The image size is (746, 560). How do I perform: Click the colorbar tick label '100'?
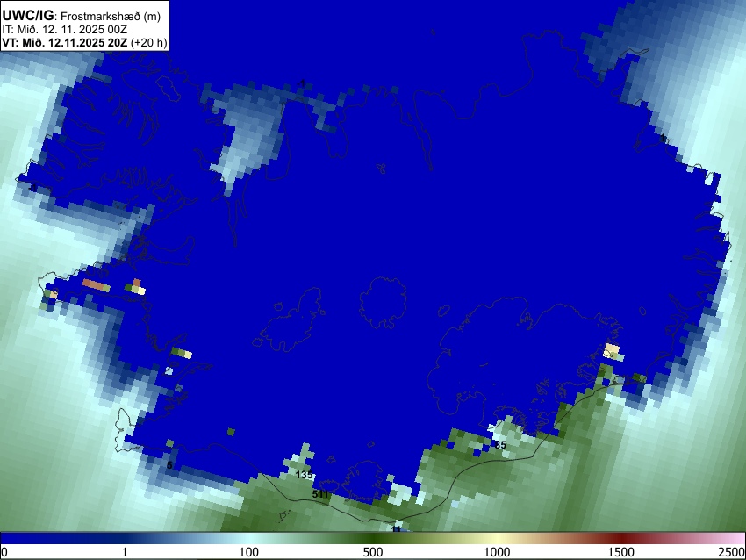point(249,552)
